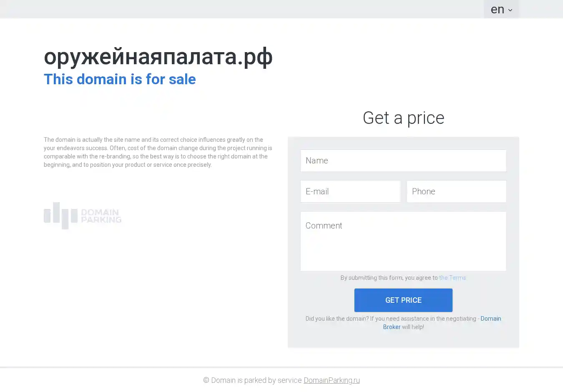Visit the DomainParking.ru footer link

click(332, 380)
